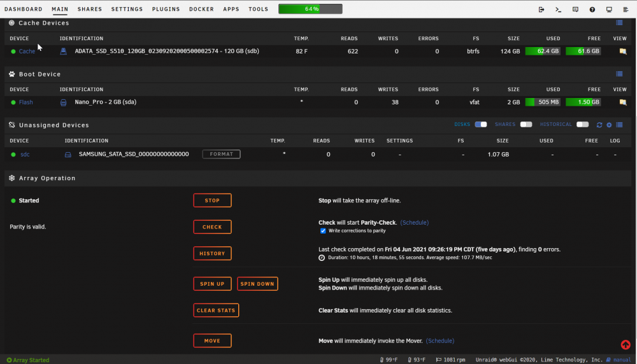
Task: Click the red back-to-top arrow icon
Action: click(626, 344)
